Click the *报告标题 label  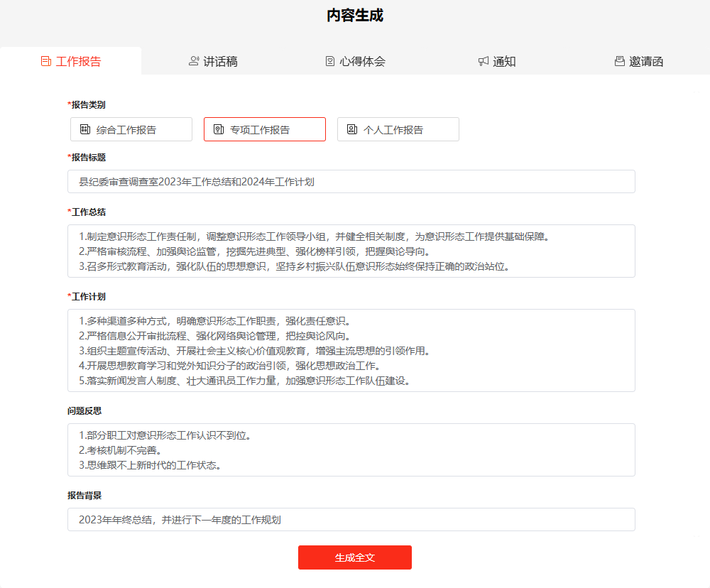point(87,157)
